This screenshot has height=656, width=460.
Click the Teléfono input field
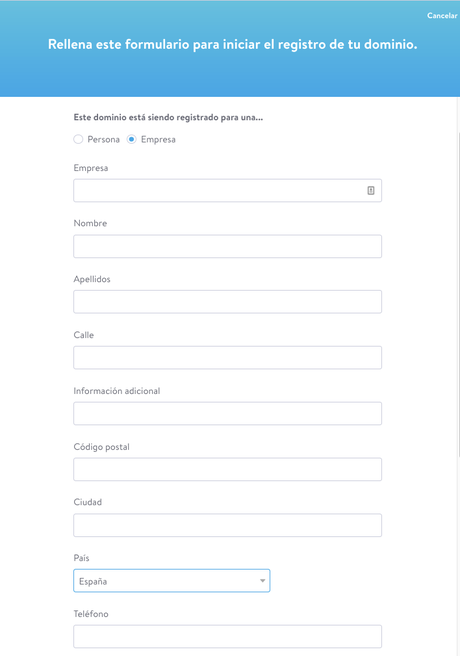tap(227, 636)
